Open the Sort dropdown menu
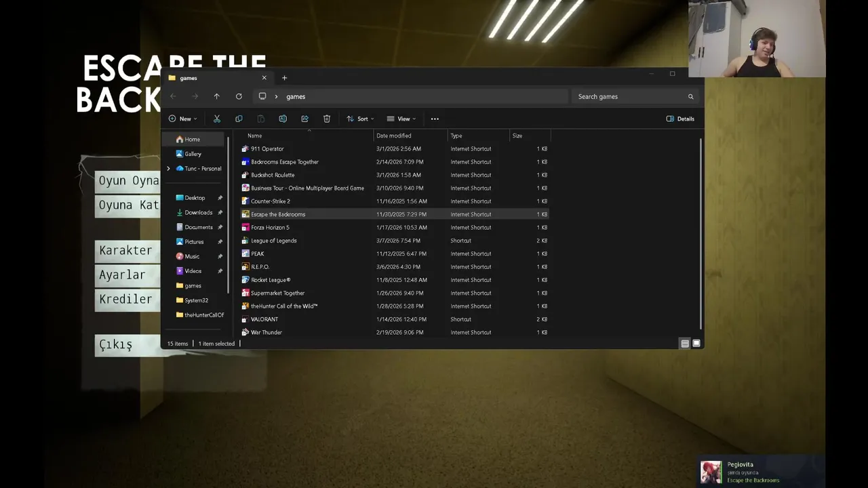 point(360,119)
